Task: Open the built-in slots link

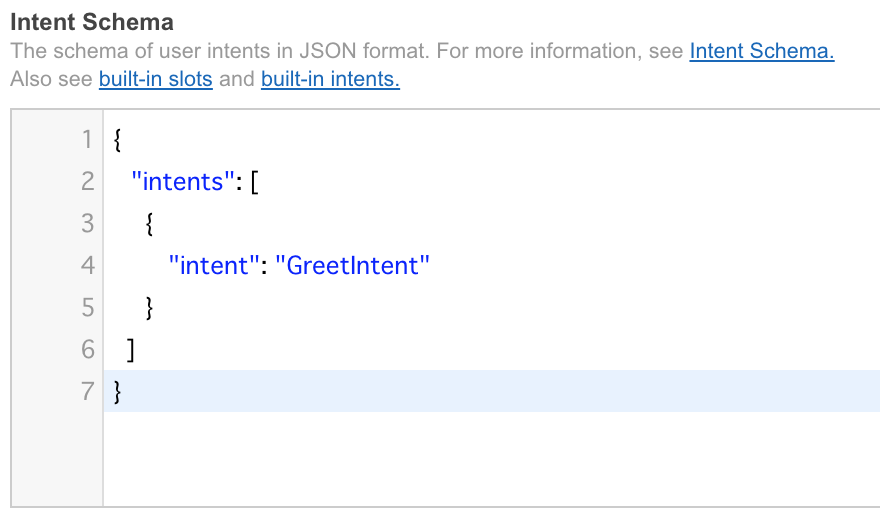Action: (155, 79)
